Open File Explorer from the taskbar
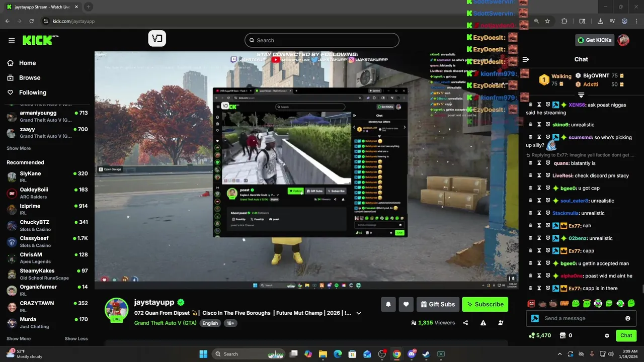Image resolution: width=644 pixels, height=362 pixels. [323, 354]
